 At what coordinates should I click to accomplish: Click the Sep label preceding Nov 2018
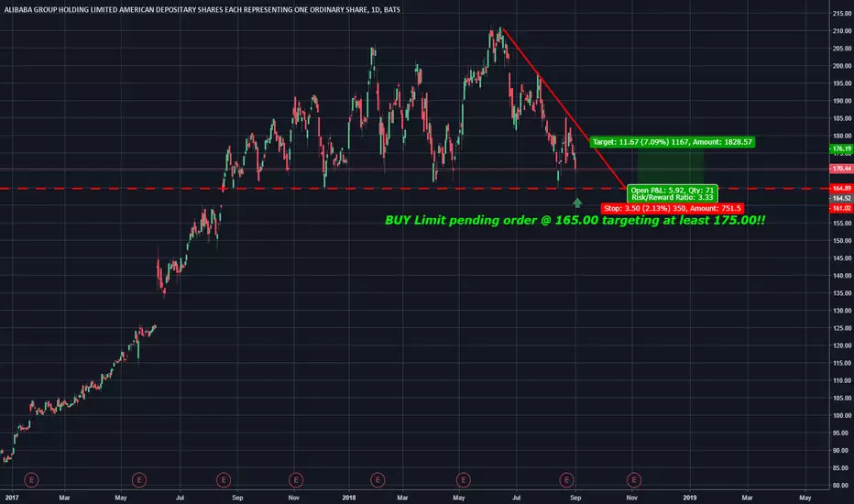(575, 498)
